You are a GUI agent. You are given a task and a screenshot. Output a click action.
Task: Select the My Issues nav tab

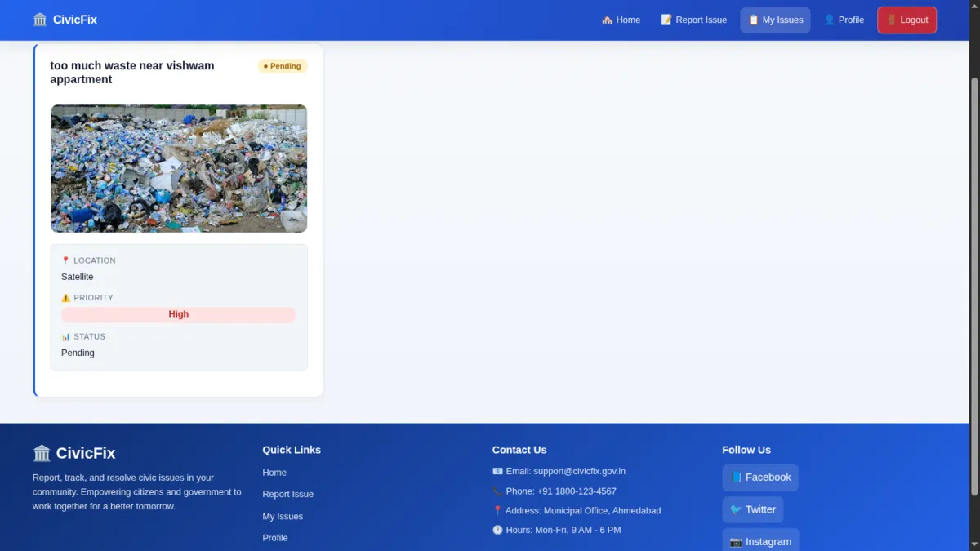click(775, 20)
